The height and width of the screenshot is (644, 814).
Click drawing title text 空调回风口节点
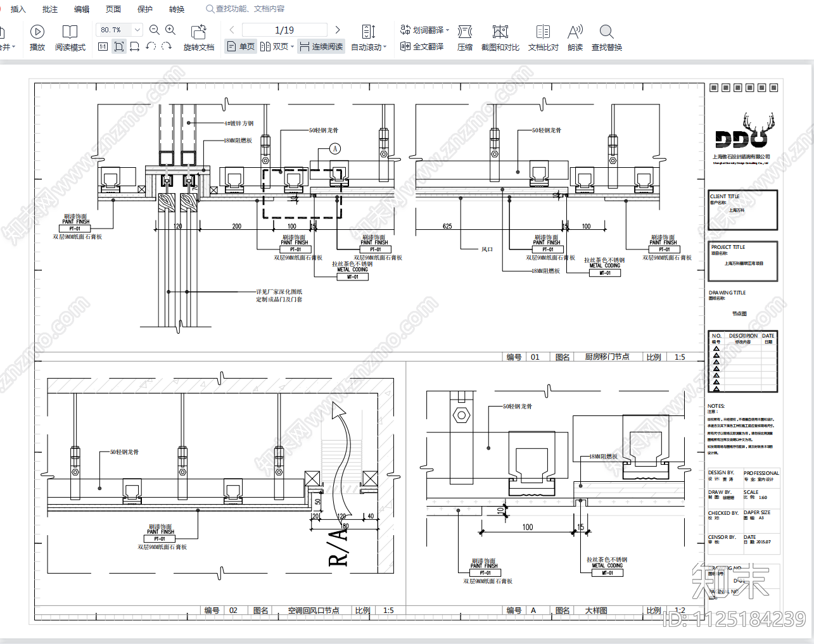tap(314, 610)
